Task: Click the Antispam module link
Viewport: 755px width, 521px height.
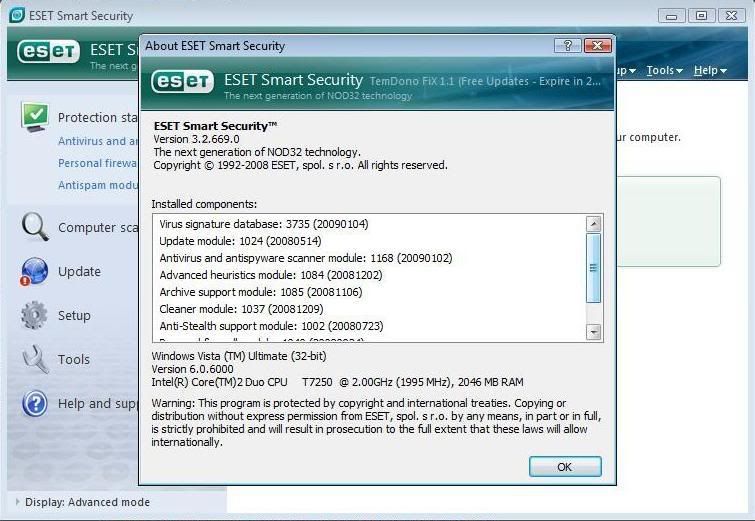Action: (x=98, y=185)
